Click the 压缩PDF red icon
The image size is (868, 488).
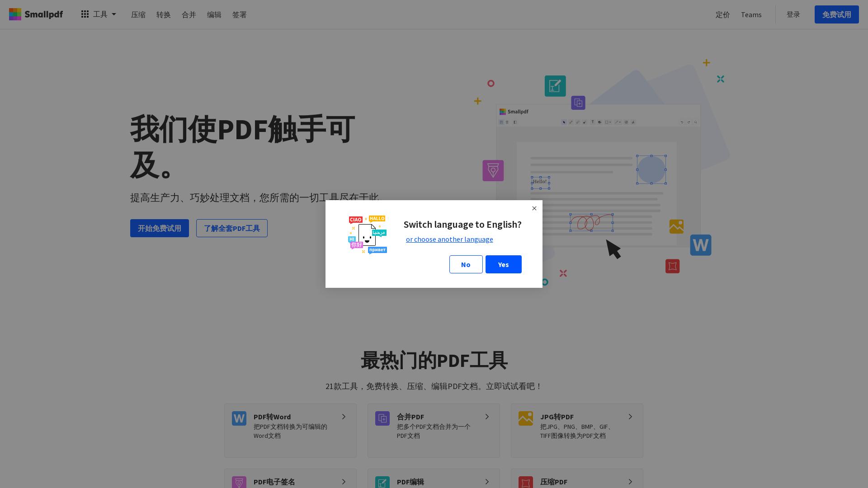pyautogui.click(x=526, y=482)
